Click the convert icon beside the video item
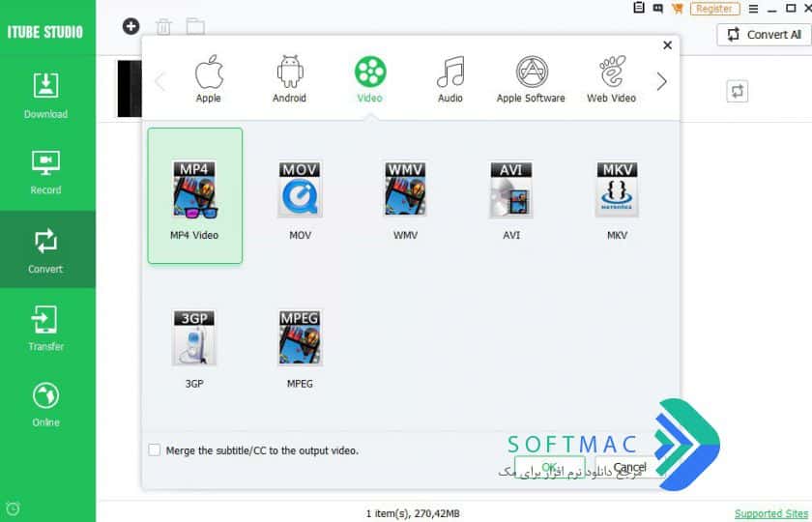 pyautogui.click(x=737, y=91)
